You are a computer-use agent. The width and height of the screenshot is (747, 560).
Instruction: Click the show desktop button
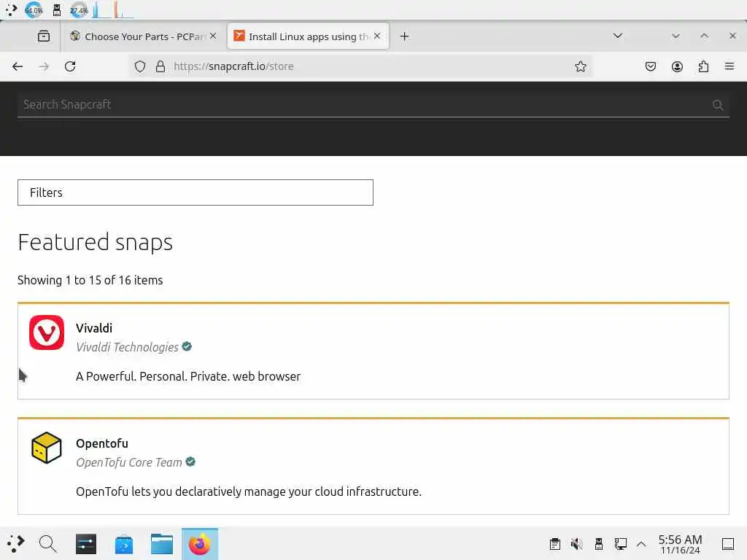point(727,544)
